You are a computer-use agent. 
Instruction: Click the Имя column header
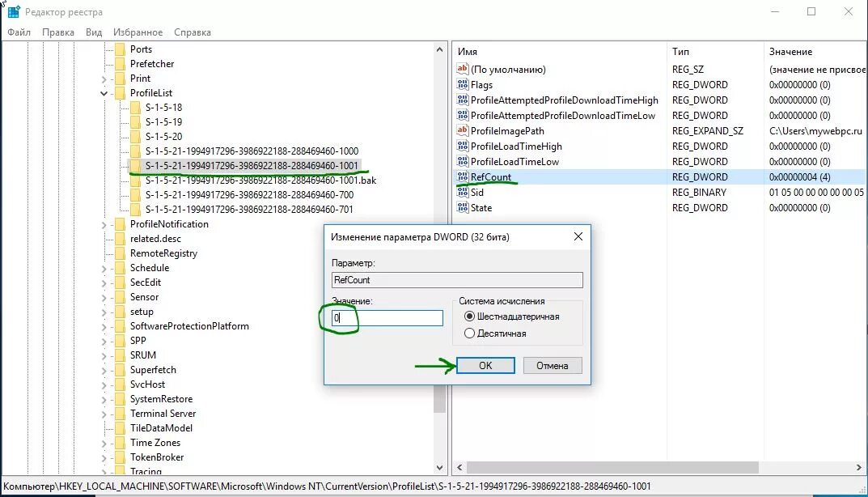click(x=559, y=52)
